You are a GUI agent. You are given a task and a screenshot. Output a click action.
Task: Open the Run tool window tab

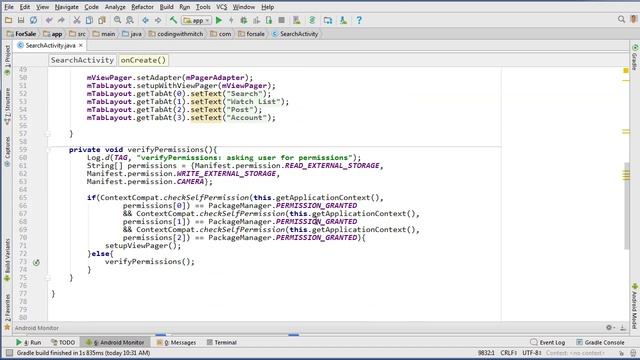(29, 342)
